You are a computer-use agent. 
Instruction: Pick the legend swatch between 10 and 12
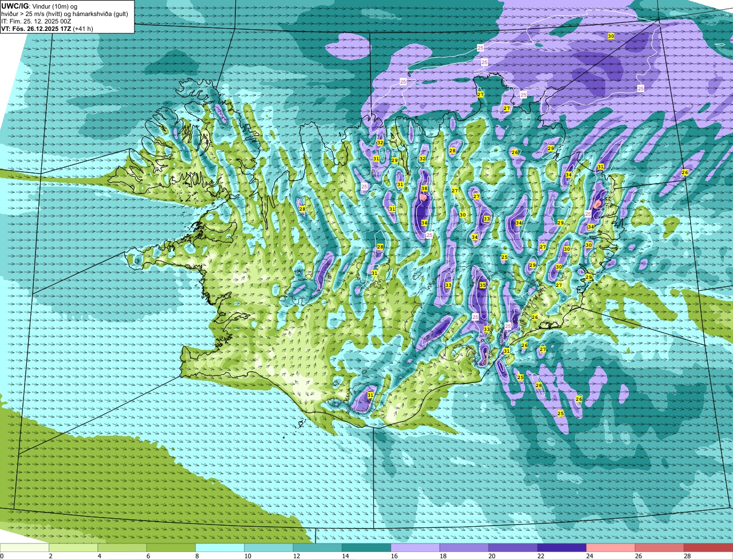click(269, 548)
